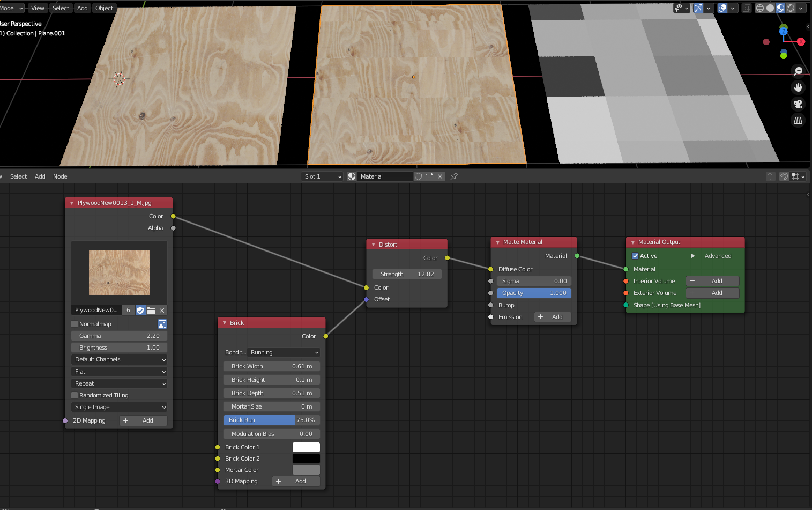This screenshot has width=812, height=510.
Task: Collapse the Distort node
Action: pos(374,245)
